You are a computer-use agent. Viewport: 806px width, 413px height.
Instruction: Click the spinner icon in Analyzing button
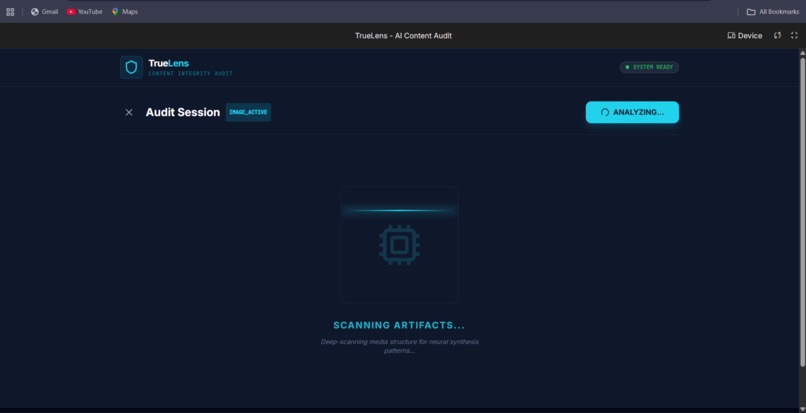pyautogui.click(x=605, y=112)
